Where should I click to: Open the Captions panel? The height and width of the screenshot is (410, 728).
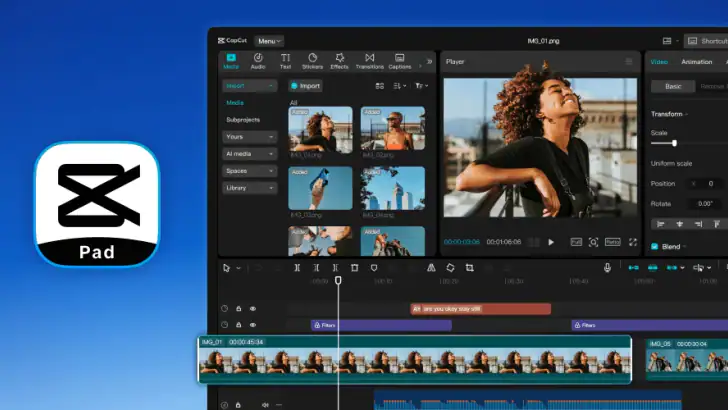point(400,61)
